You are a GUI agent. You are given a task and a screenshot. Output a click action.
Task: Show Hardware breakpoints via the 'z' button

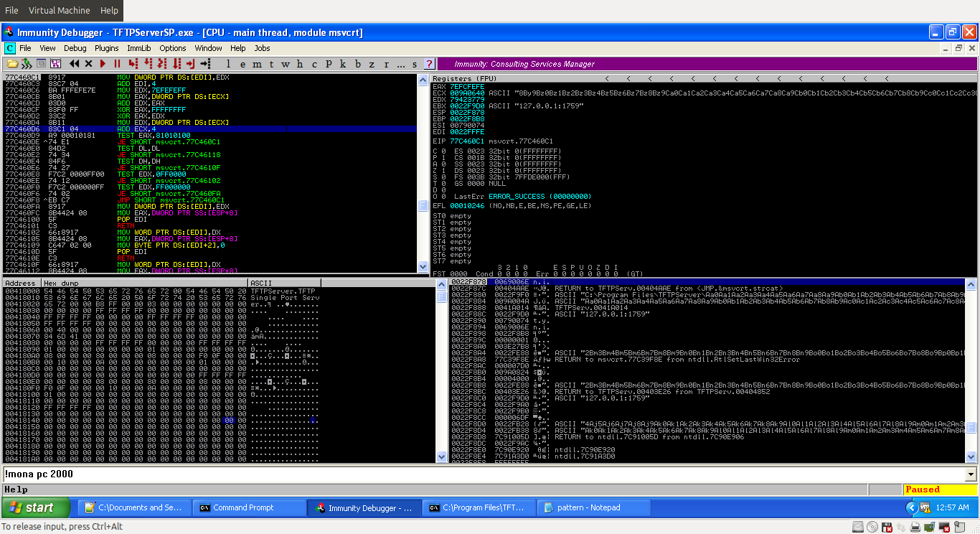(372, 64)
